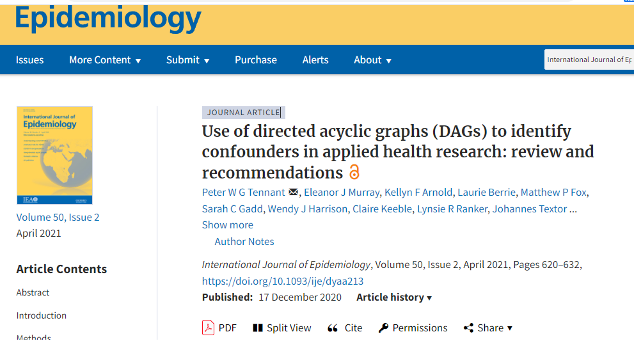Open the DOI link for the article
This screenshot has height=364, width=634.
coord(283,281)
